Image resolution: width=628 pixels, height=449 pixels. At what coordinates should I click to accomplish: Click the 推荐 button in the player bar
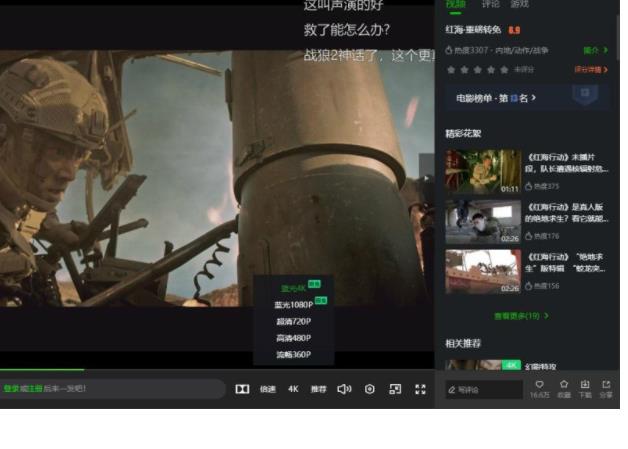[318, 389]
